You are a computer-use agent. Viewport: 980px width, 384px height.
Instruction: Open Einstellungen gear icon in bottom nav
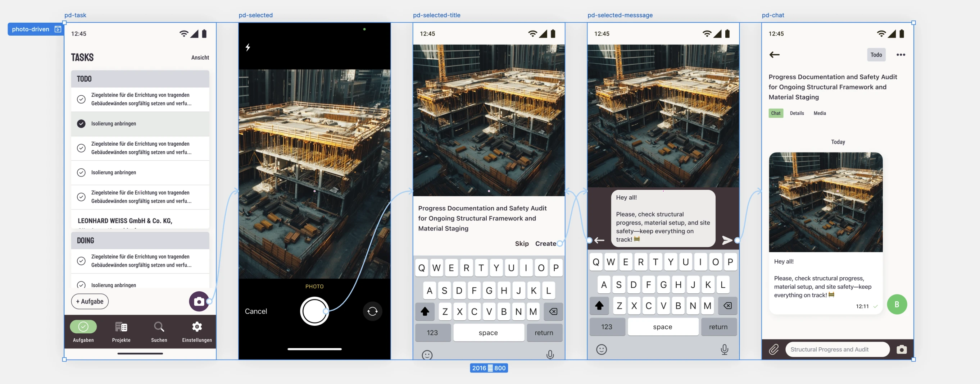[x=197, y=327]
